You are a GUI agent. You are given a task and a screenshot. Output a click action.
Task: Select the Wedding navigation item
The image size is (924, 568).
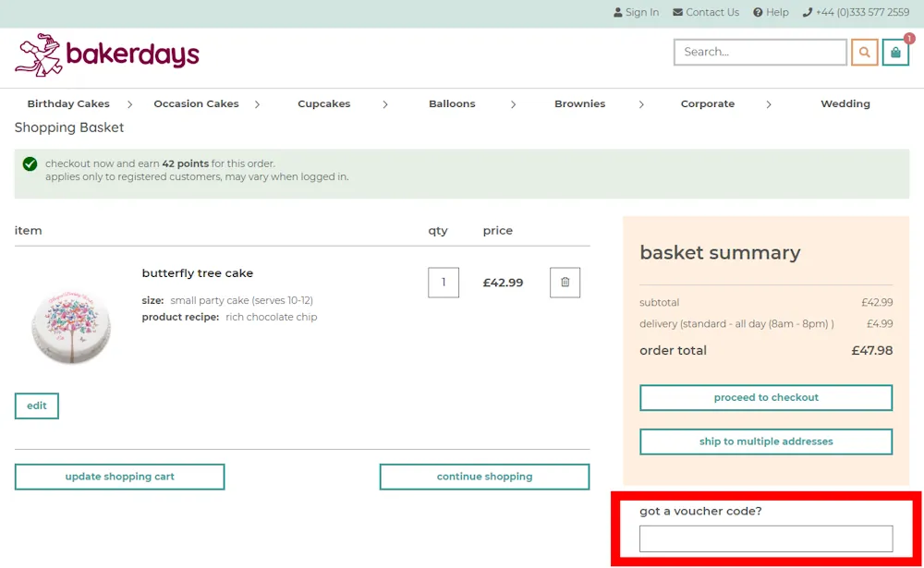(845, 103)
